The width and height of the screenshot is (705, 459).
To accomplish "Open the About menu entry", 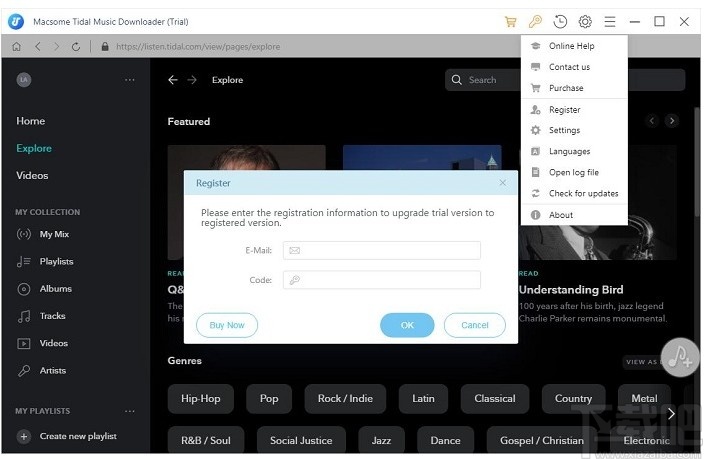I will click(574, 215).
